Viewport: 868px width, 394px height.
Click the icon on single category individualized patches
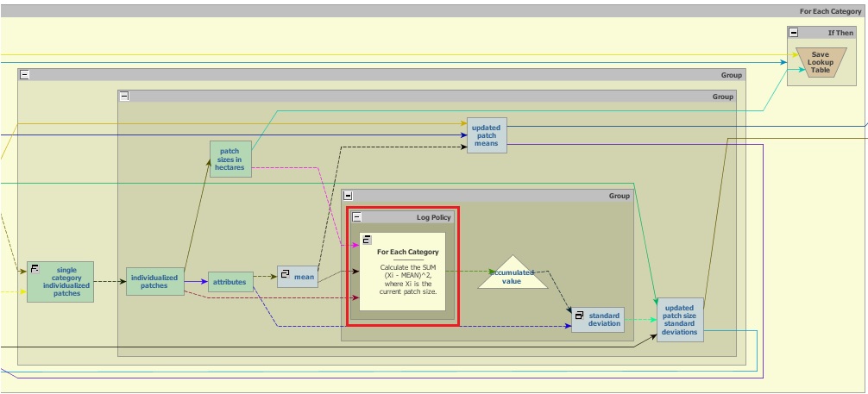pos(35,269)
